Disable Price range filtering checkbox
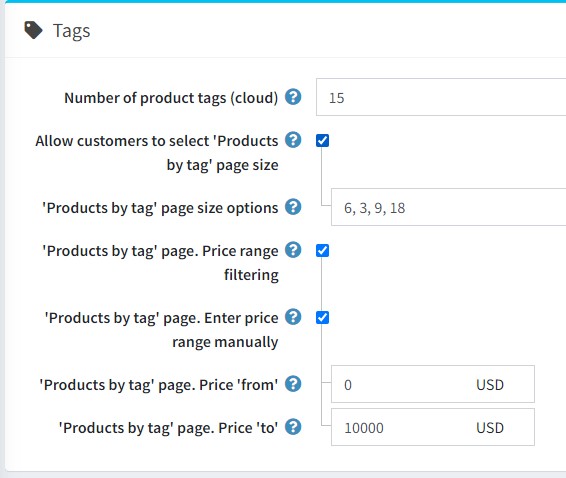566x478 pixels. 322,251
